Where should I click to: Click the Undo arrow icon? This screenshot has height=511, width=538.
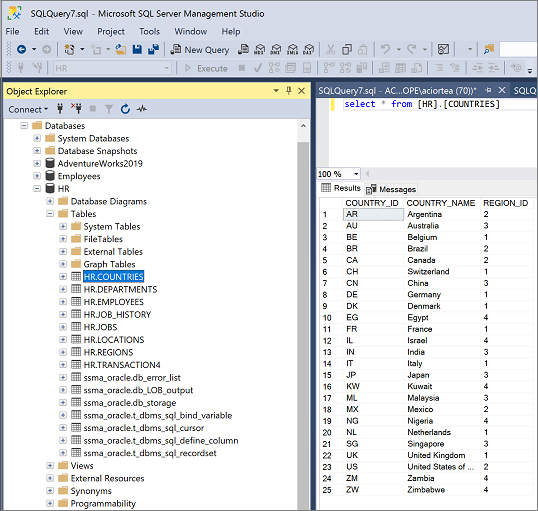pyautogui.click(x=386, y=50)
